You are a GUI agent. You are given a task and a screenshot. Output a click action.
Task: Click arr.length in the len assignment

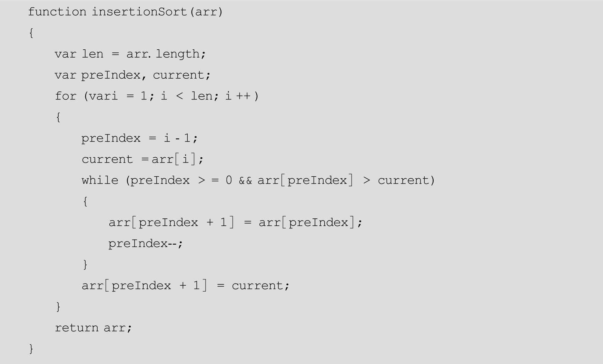tap(166, 54)
